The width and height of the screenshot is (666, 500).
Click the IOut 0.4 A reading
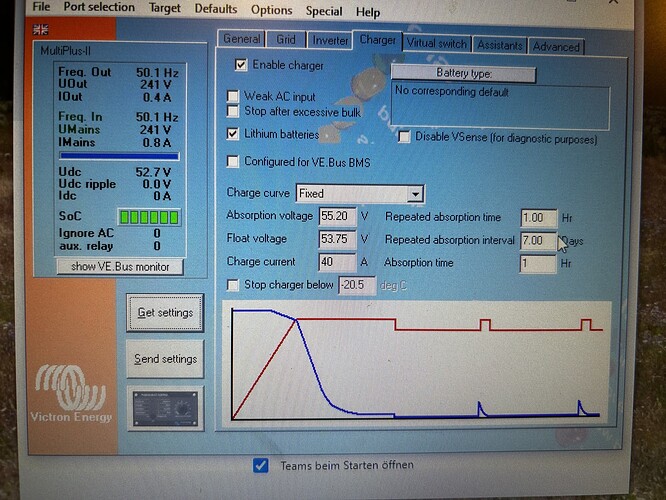pyautogui.click(x=116, y=97)
